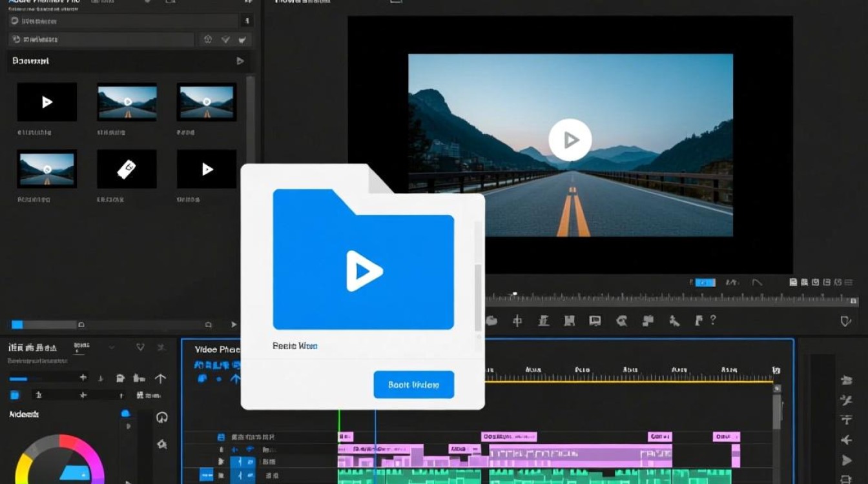The image size is (868, 484).
Task: Click the blue button in the folder dialog
Action: pos(413,385)
